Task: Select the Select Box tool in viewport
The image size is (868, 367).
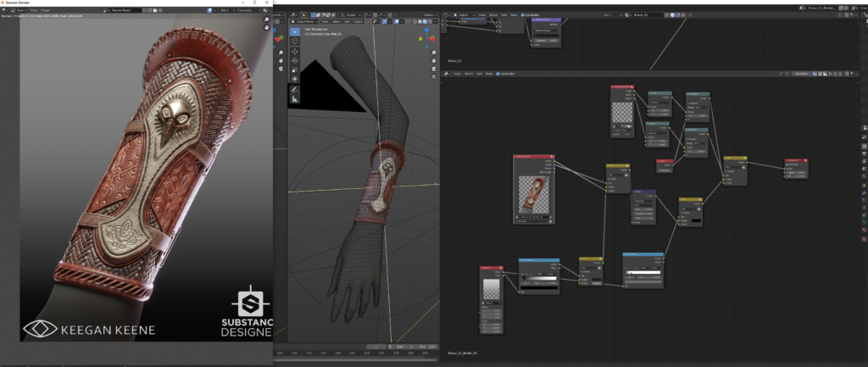Action: point(295,31)
